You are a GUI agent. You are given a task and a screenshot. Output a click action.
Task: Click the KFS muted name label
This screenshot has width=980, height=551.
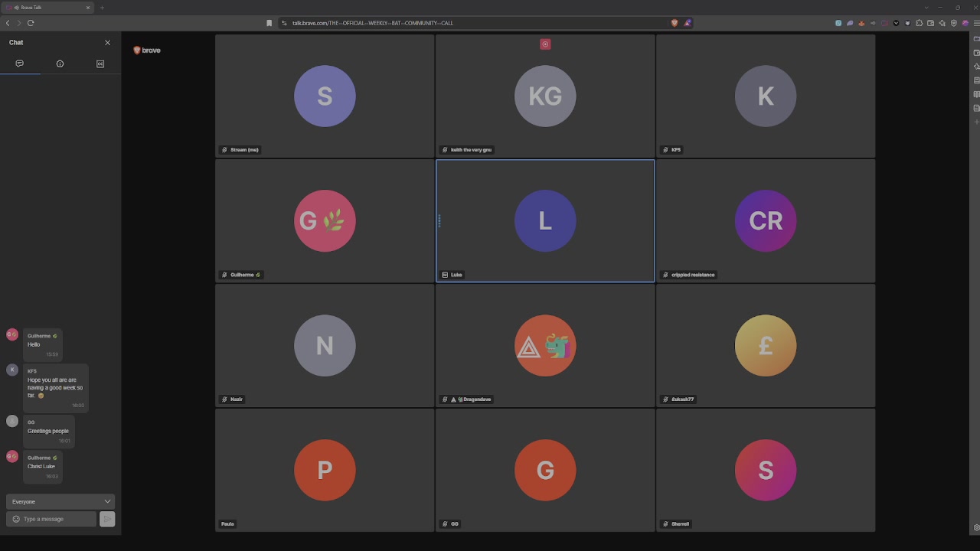pyautogui.click(x=671, y=150)
